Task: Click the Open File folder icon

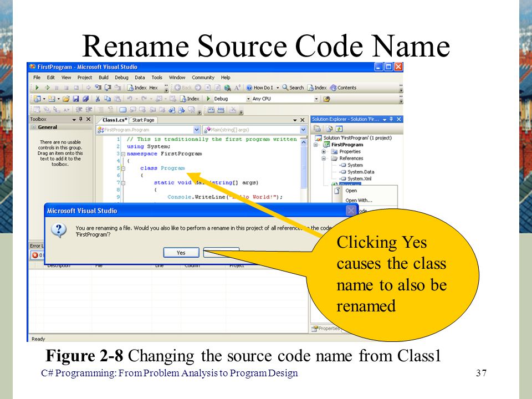Action: (x=66, y=99)
